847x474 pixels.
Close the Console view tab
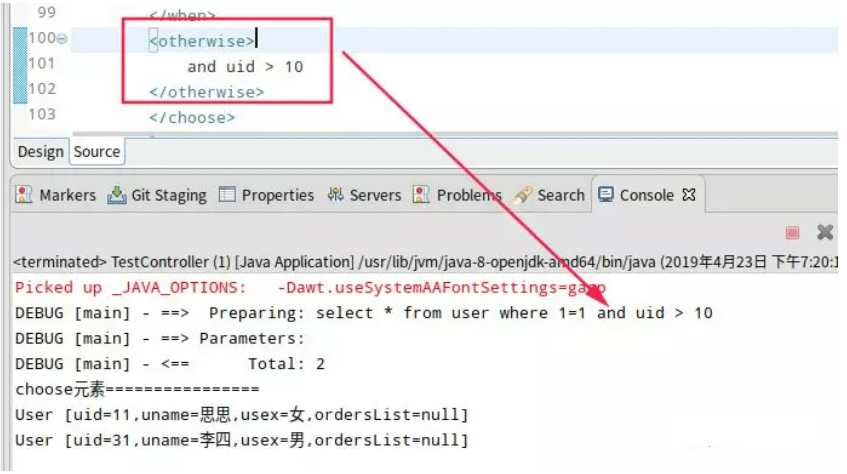tap(689, 195)
